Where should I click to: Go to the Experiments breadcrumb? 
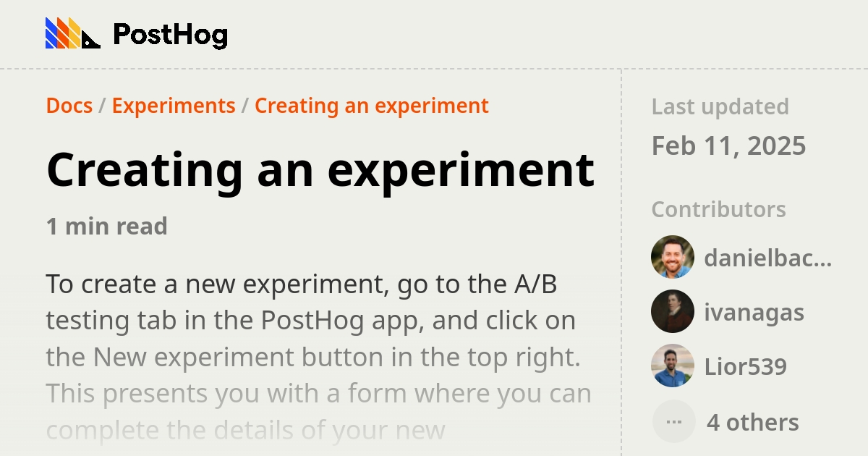(174, 106)
